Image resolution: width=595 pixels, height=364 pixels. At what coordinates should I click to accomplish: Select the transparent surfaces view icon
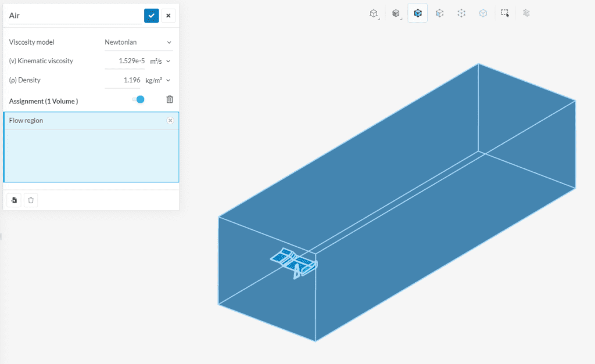396,13
